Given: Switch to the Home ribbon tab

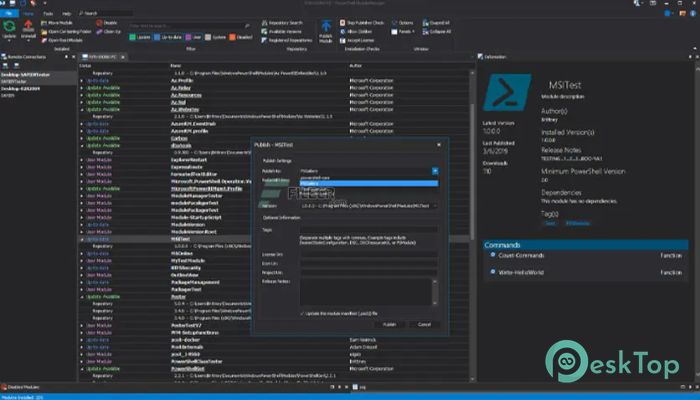Looking at the screenshot, I should pyautogui.click(x=28, y=13).
